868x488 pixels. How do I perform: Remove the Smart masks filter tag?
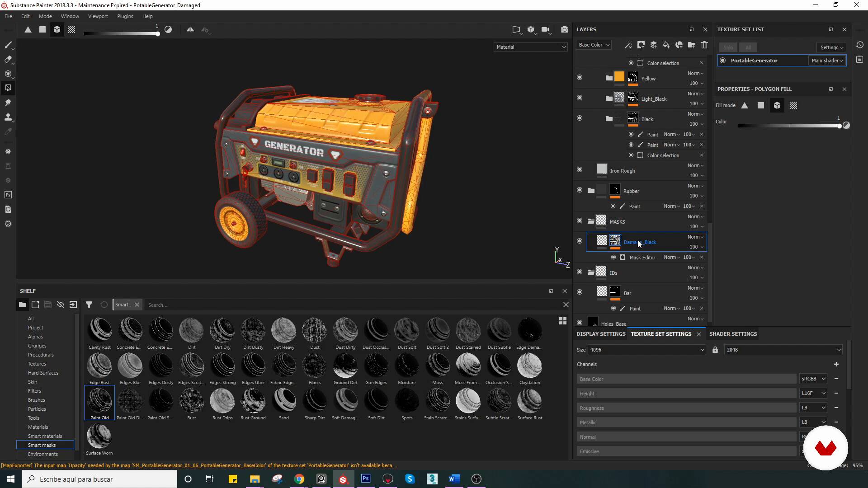pos(137,305)
